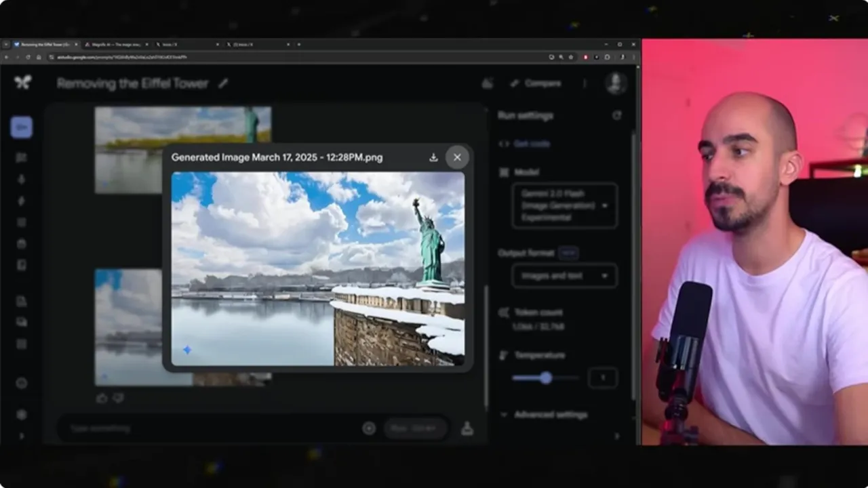The width and height of the screenshot is (868, 488).
Task: Click the Get code link
Action: [532, 144]
